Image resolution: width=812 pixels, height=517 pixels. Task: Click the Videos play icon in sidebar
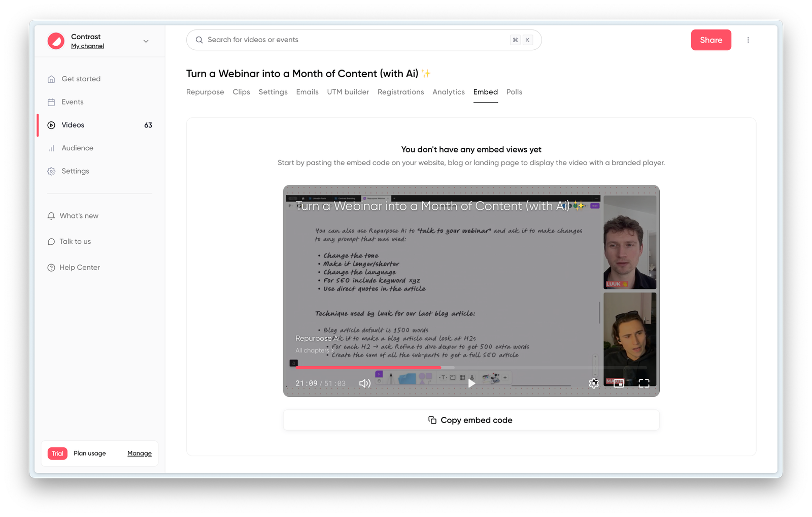click(x=51, y=125)
